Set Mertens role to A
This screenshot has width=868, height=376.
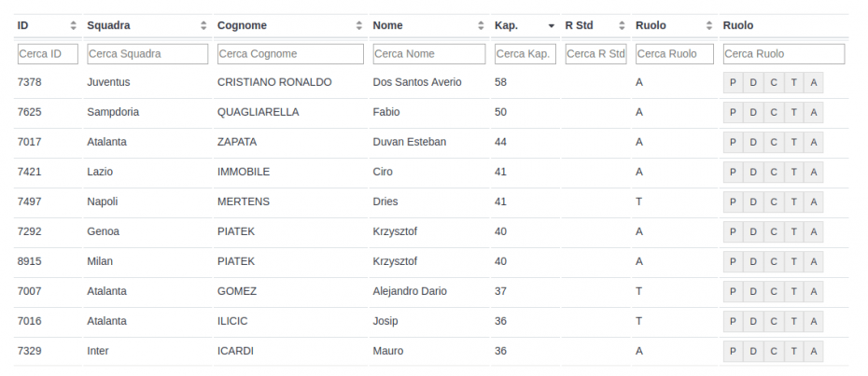coord(814,202)
